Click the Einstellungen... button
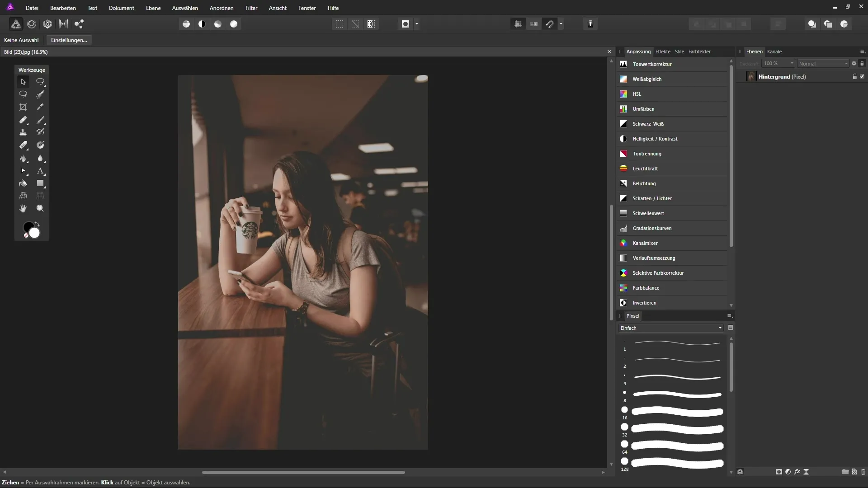 pyautogui.click(x=69, y=40)
